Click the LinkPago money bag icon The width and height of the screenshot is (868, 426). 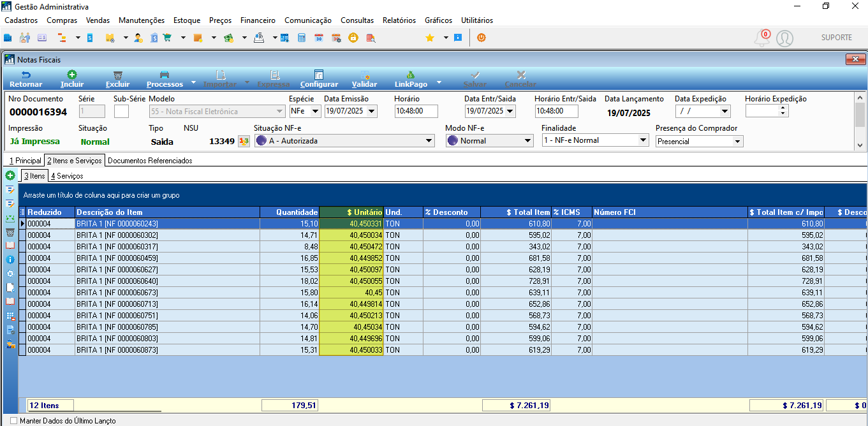click(x=411, y=75)
